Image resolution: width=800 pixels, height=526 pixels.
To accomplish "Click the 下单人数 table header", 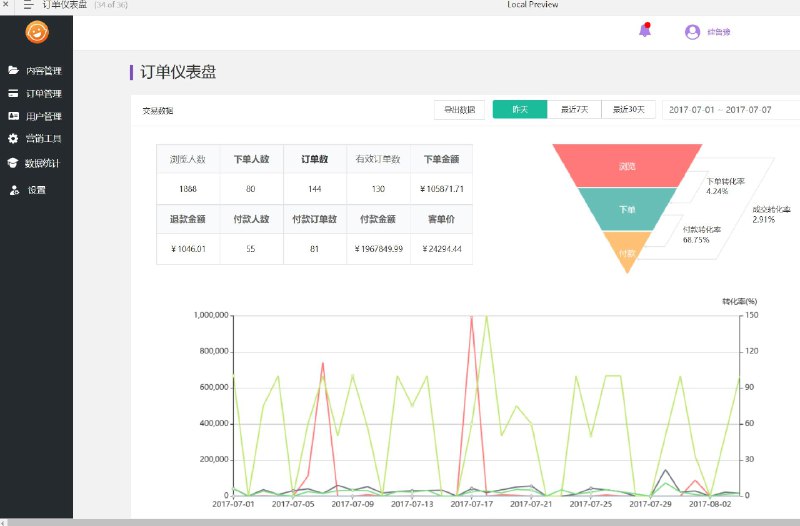I will tap(251, 159).
